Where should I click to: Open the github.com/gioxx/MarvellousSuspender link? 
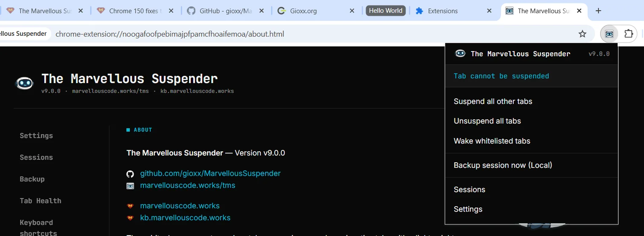click(x=210, y=173)
